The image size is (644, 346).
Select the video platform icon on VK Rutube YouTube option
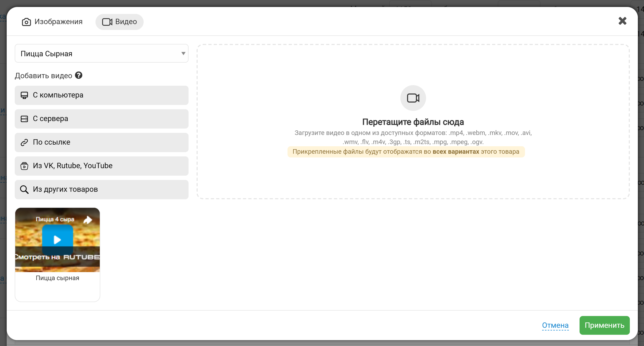click(x=24, y=166)
